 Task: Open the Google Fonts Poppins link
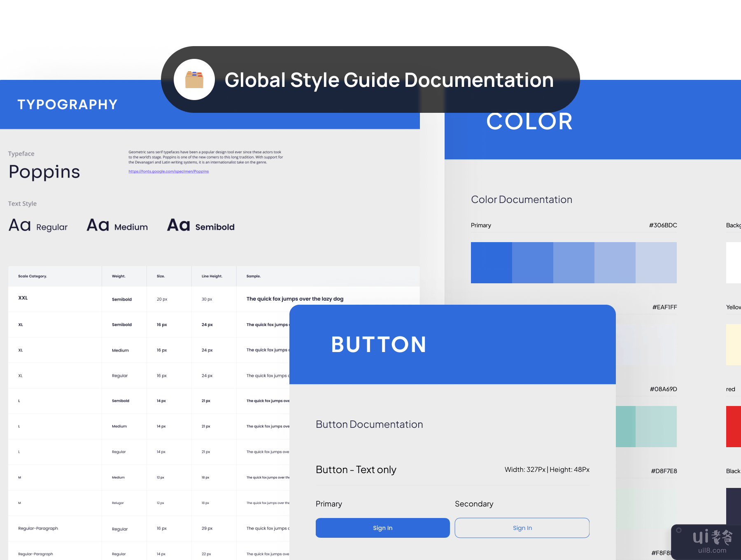[x=168, y=171]
